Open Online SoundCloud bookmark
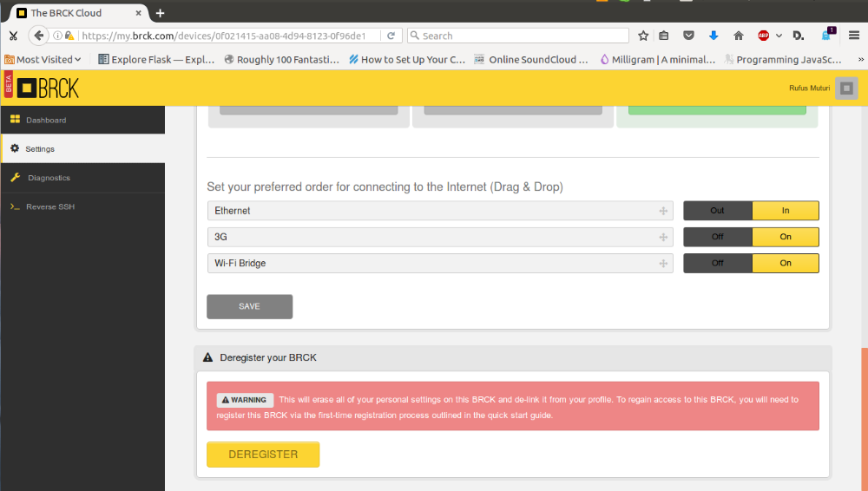The width and height of the screenshot is (868, 491). [531, 59]
